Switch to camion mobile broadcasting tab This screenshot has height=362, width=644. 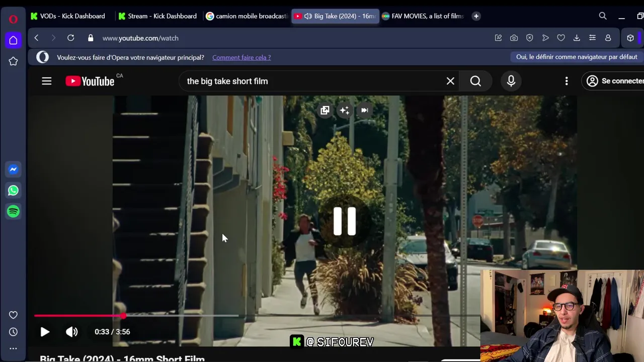pyautogui.click(x=247, y=16)
